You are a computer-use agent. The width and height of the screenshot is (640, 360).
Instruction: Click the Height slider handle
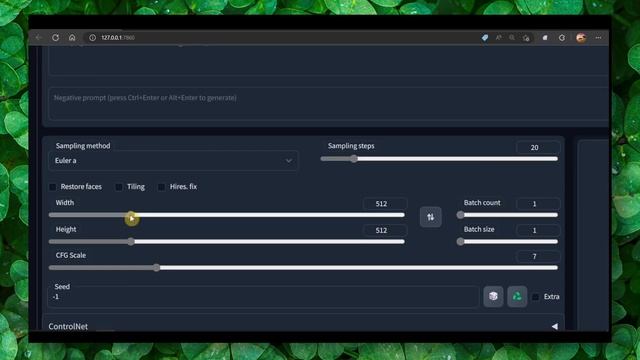(131, 242)
